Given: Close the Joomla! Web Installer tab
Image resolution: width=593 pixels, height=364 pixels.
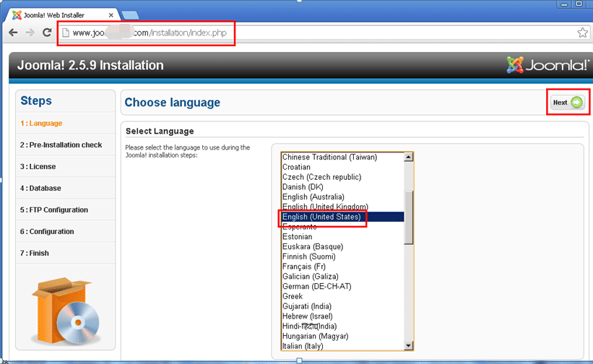Looking at the screenshot, I should click(x=111, y=15).
